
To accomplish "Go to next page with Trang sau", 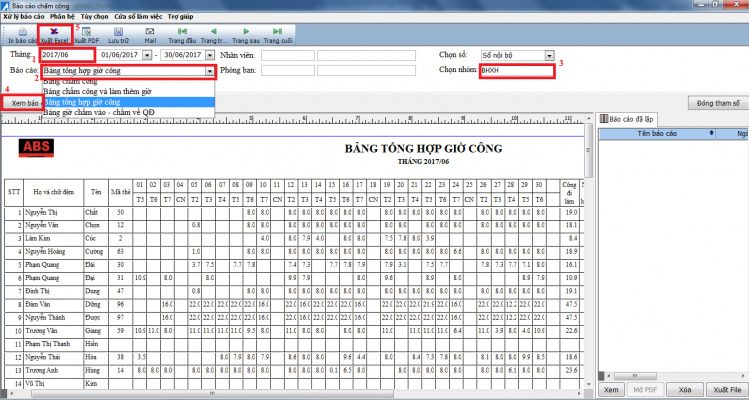I will click(245, 34).
